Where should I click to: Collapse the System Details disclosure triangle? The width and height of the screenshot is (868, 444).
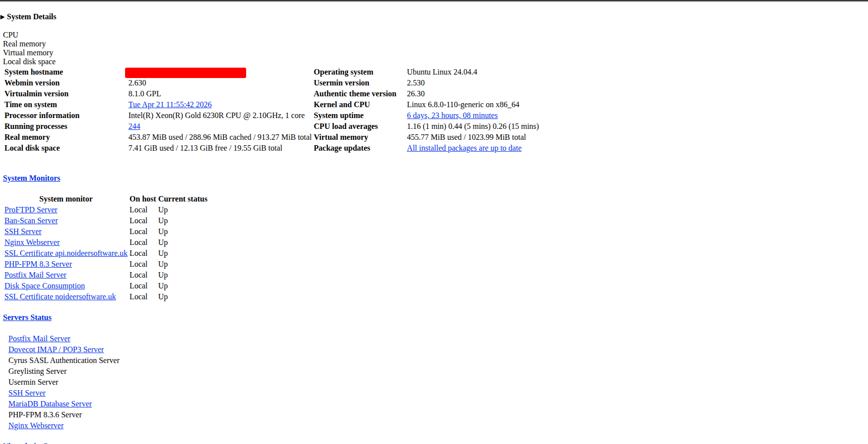click(x=3, y=17)
